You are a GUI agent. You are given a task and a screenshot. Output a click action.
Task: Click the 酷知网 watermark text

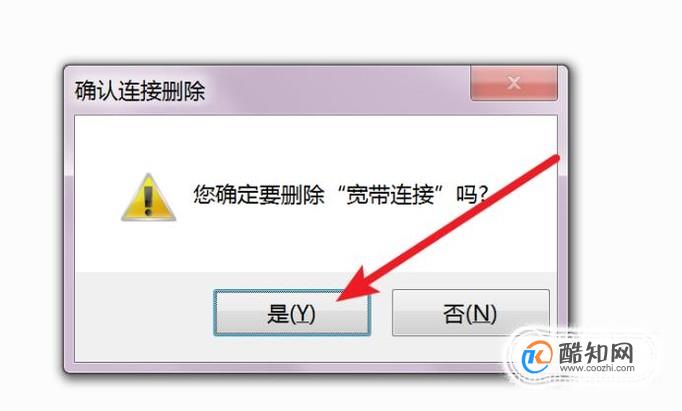(596, 352)
